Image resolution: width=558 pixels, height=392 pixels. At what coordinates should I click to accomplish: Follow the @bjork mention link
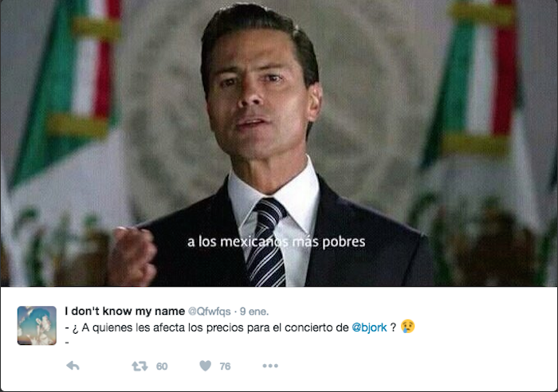pos(369,327)
